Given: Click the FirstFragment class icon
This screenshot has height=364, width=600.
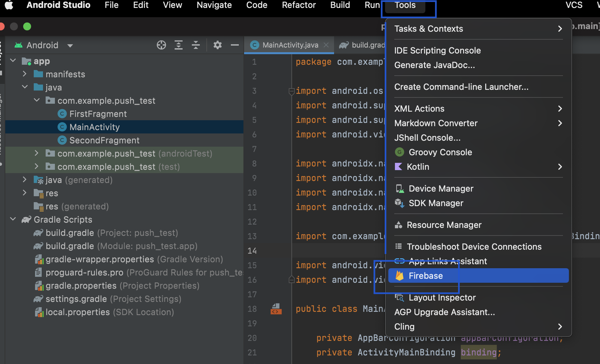Looking at the screenshot, I should pyautogui.click(x=62, y=114).
